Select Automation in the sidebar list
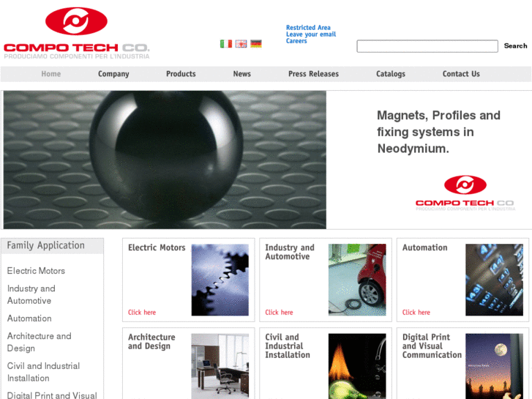The image size is (532, 399). 29,318
